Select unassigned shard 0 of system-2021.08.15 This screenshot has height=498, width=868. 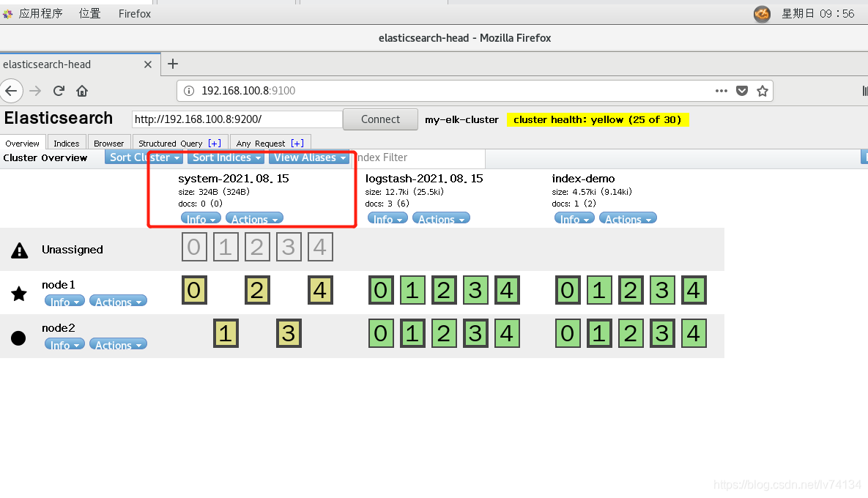[x=194, y=247]
